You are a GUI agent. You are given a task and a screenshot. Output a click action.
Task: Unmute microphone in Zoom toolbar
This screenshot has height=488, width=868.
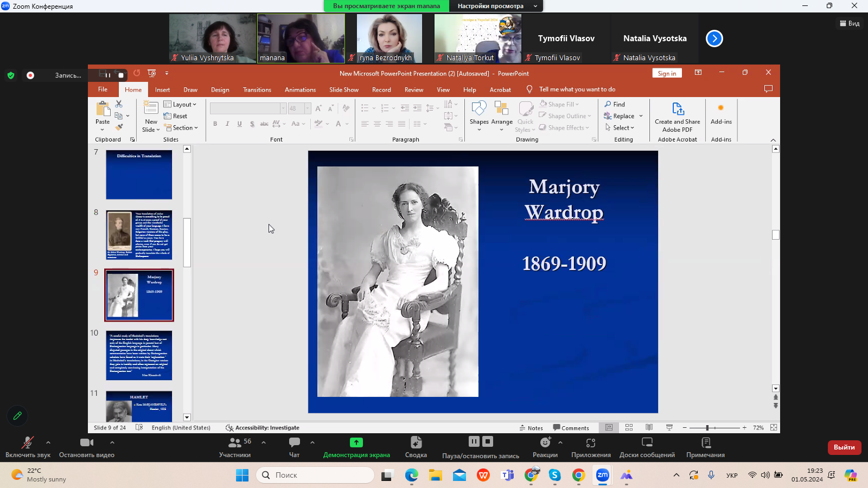(27, 443)
